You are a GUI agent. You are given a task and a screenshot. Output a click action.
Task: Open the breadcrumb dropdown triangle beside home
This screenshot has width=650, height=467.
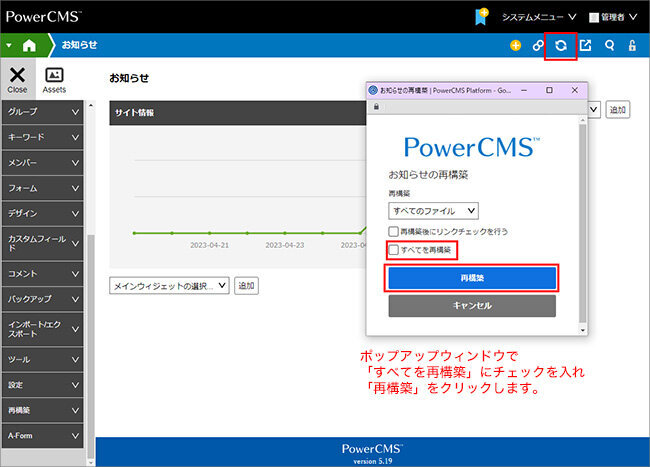click(9, 45)
